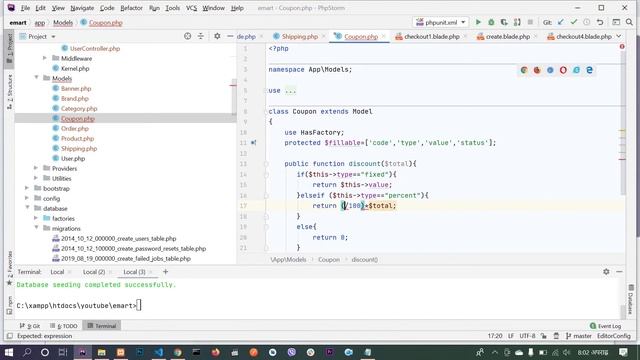
Task: Collapse the migrations folder
Action: click(36, 228)
